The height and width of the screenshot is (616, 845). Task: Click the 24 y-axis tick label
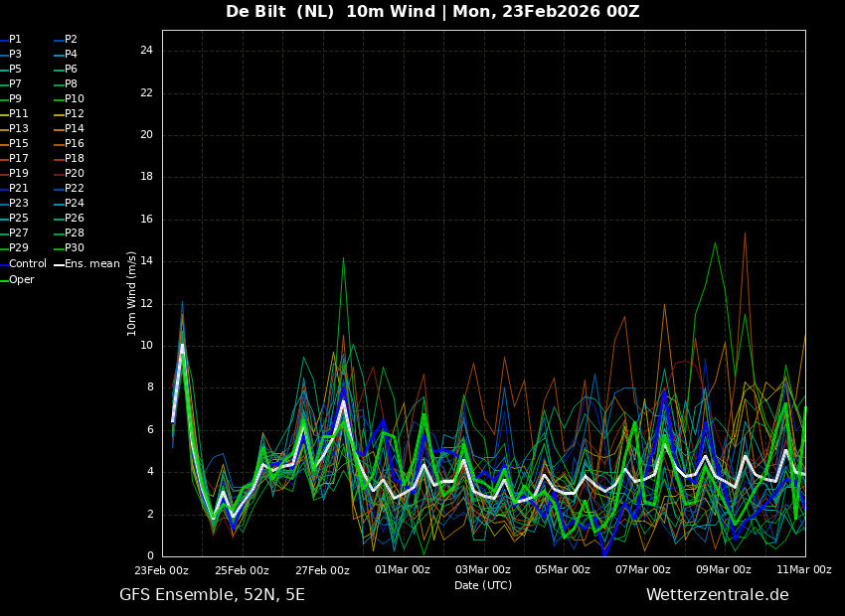click(146, 51)
